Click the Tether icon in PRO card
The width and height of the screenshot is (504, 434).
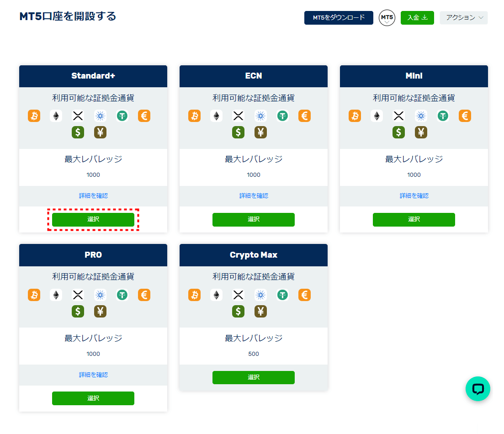coord(122,295)
